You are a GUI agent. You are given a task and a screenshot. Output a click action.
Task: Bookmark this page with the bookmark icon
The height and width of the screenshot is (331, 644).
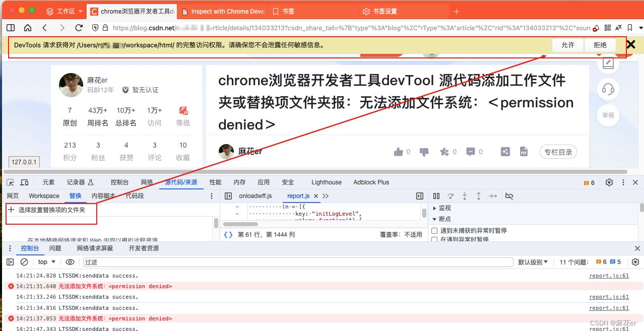(x=630, y=28)
